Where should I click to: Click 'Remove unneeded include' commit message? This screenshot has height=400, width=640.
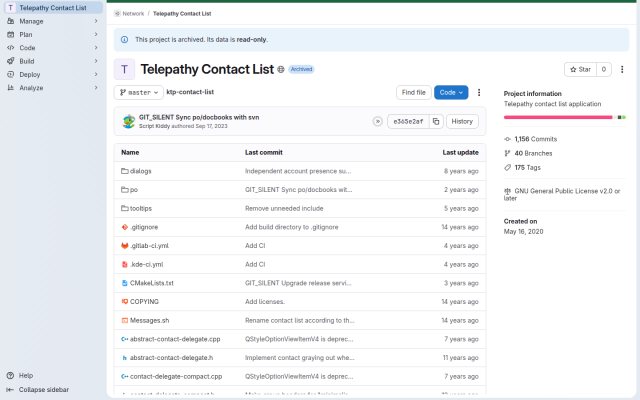[x=284, y=209]
